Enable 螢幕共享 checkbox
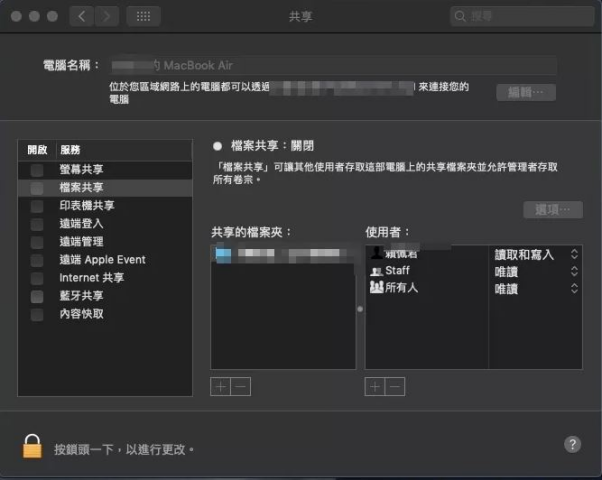This screenshot has width=602, height=480. point(37,170)
